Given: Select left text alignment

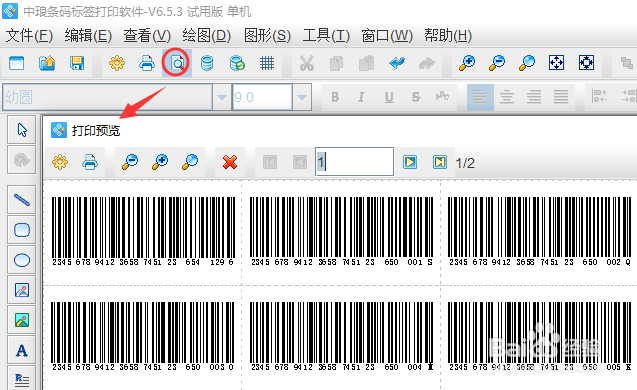Looking at the screenshot, I should click(480, 97).
